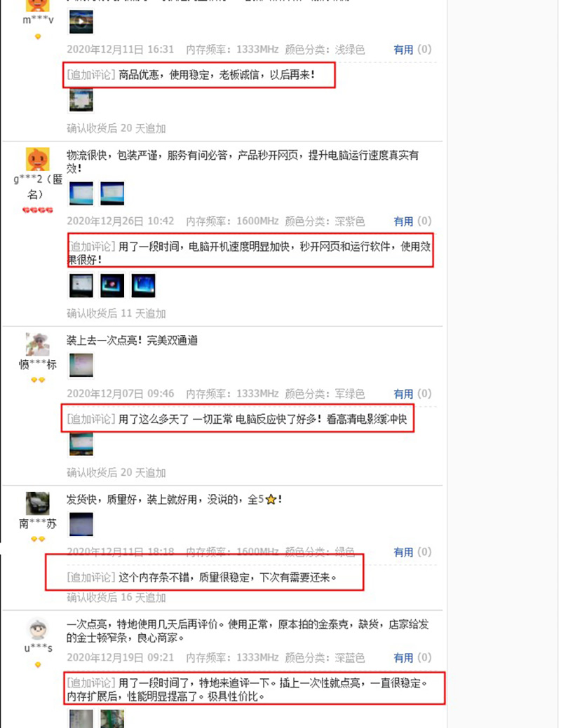Open photo in 发货快 质量好 review
Viewport: 561px width, 728px height.
[x=81, y=524]
